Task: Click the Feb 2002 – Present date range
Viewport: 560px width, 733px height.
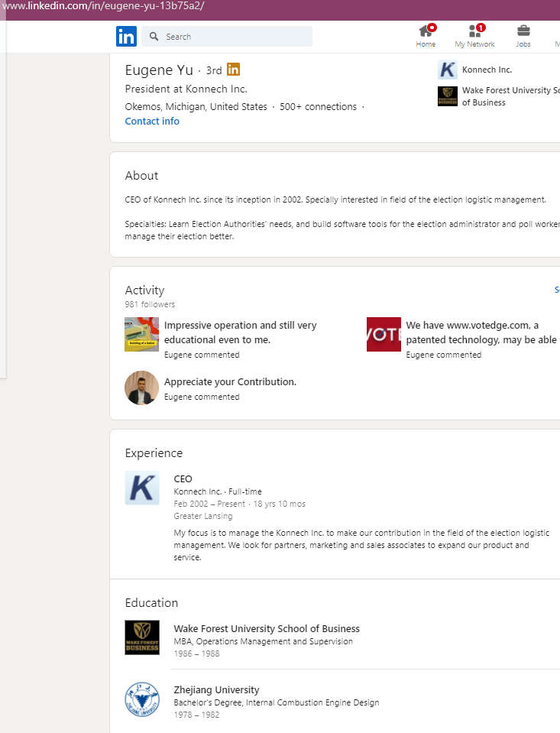Action: click(209, 504)
